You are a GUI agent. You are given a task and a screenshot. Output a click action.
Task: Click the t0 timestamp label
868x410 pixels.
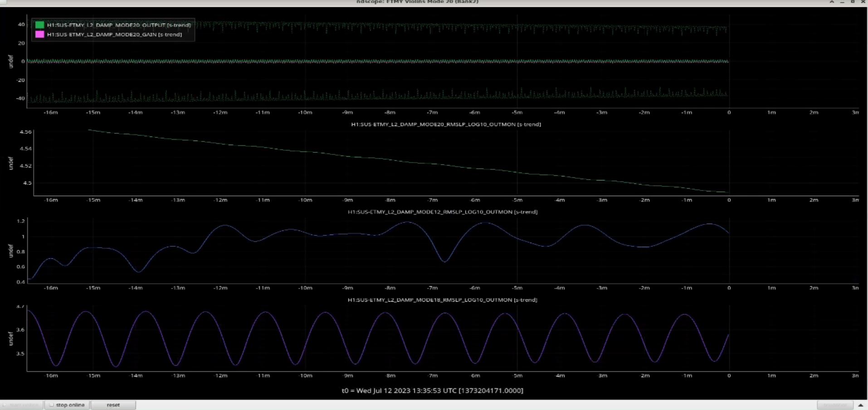point(432,390)
